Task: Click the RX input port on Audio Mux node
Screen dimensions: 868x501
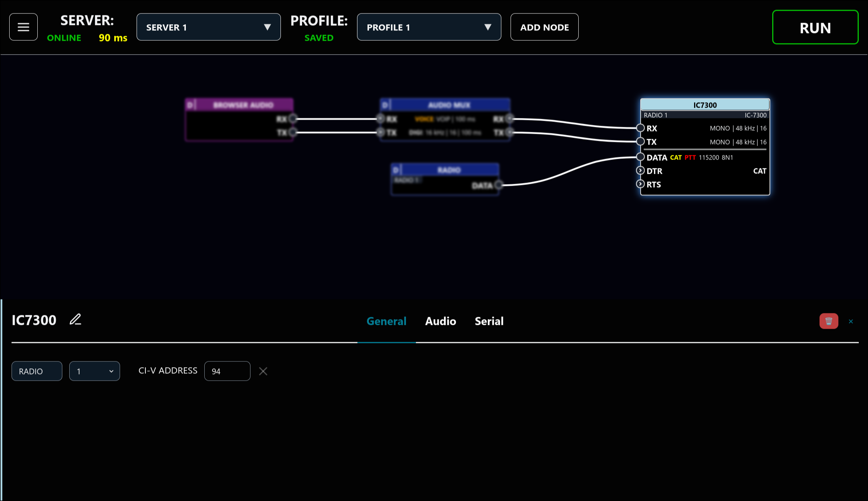Action: coord(381,119)
